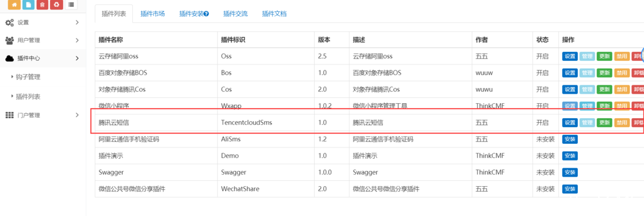Click the users icon beside 用户管理
Image resolution: width=644 pixels, height=216 pixels.
(x=10, y=41)
